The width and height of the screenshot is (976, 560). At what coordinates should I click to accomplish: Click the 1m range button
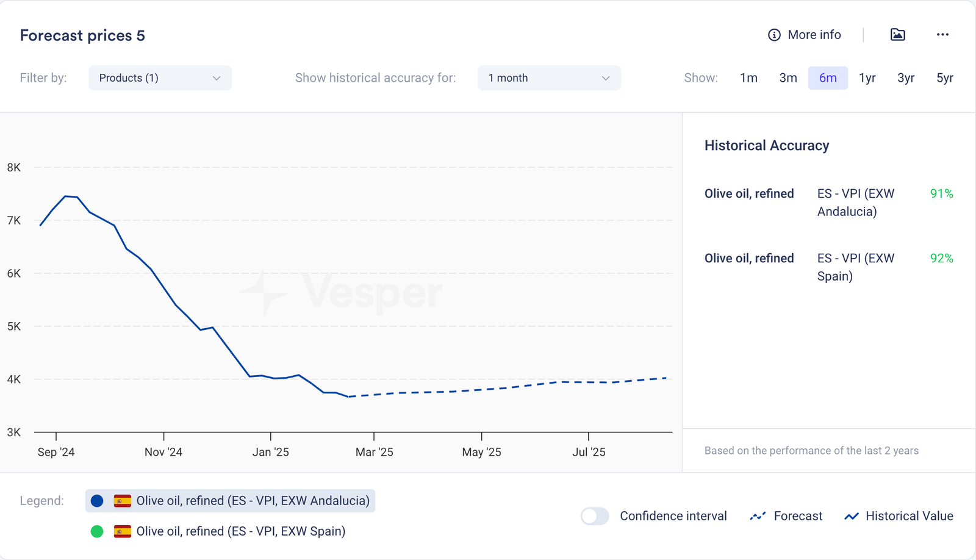click(x=748, y=78)
